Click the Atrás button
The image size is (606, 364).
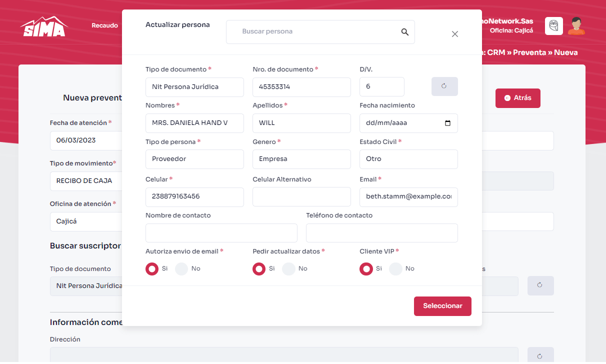[x=517, y=98]
